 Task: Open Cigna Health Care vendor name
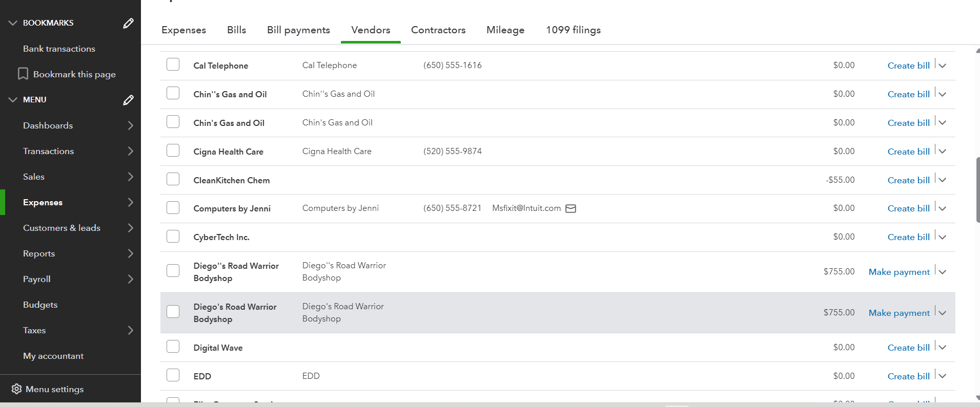point(229,152)
